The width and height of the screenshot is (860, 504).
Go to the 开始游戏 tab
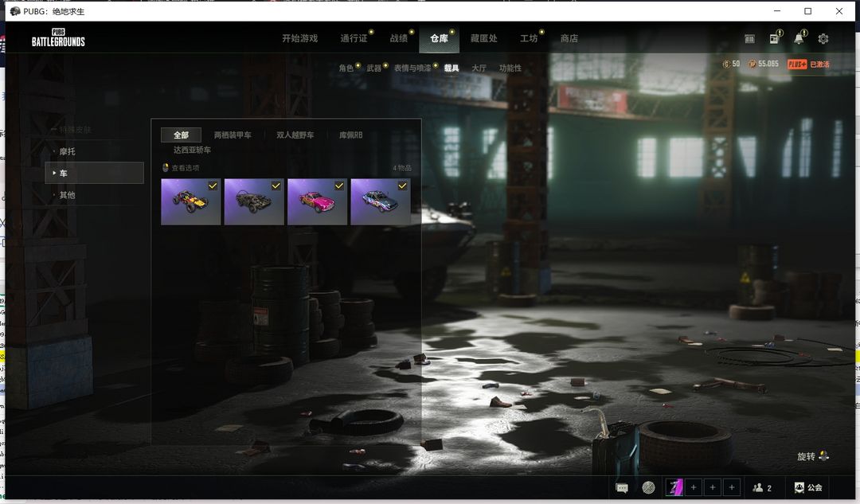tap(300, 38)
